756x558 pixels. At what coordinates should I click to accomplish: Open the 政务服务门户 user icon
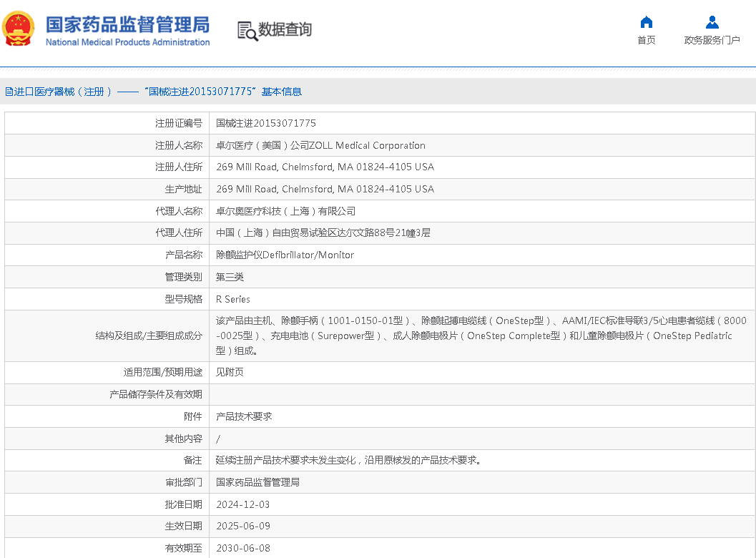(x=712, y=22)
